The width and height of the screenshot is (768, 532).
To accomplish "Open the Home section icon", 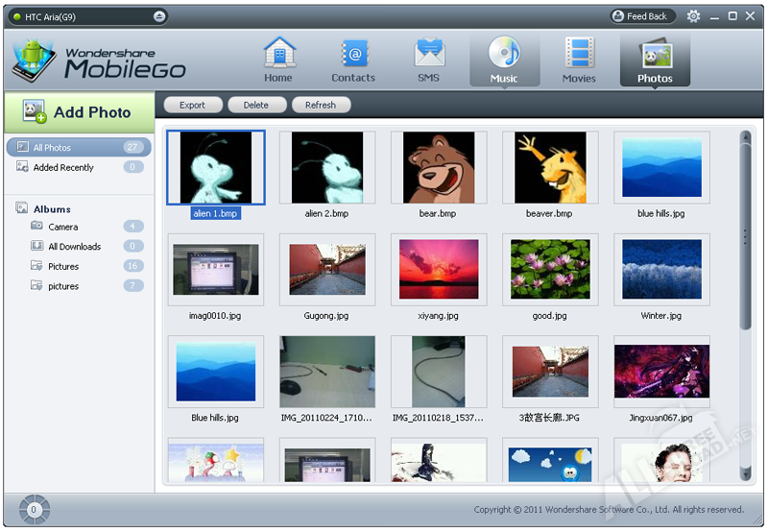I will pyautogui.click(x=278, y=54).
